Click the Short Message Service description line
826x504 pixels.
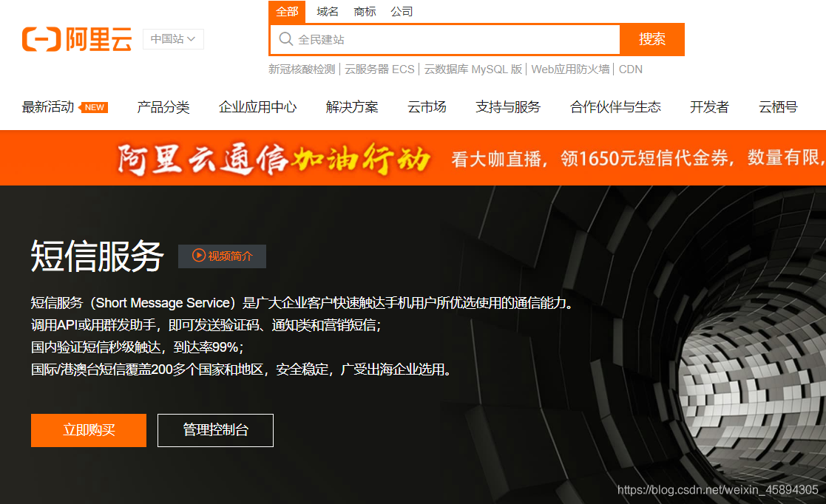[x=302, y=303]
